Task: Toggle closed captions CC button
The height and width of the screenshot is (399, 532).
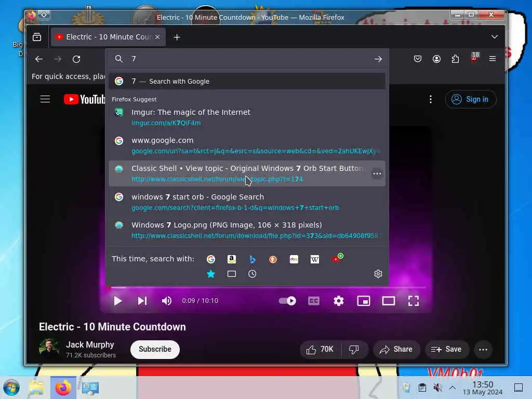Action: pyautogui.click(x=313, y=301)
